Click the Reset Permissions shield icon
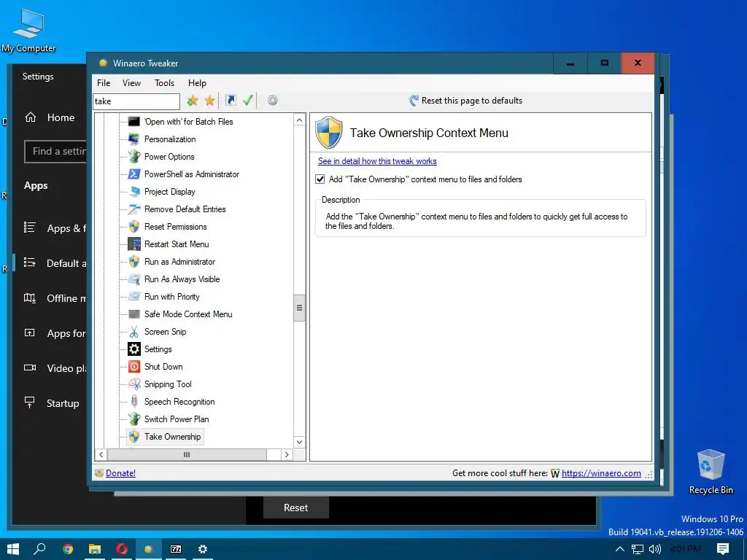747x560 pixels. pyautogui.click(x=134, y=227)
